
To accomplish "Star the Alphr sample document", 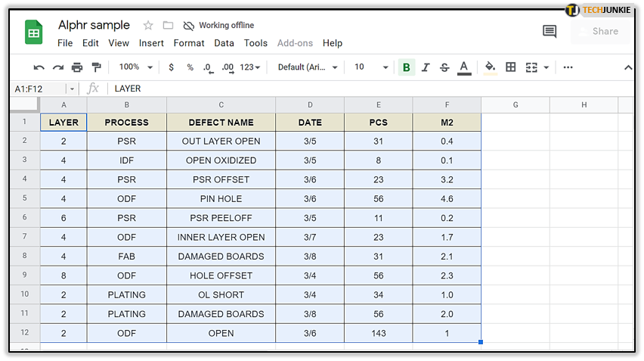I will (x=148, y=26).
